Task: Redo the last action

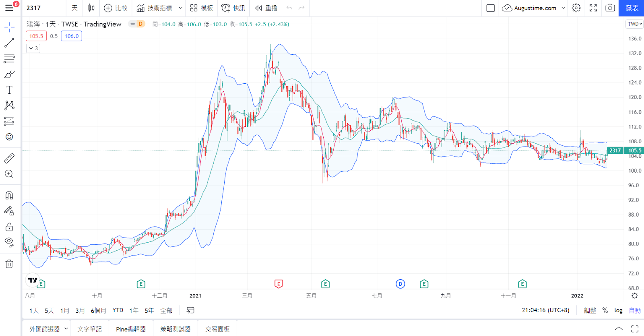Action: pyautogui.click(x=301, y=8)
